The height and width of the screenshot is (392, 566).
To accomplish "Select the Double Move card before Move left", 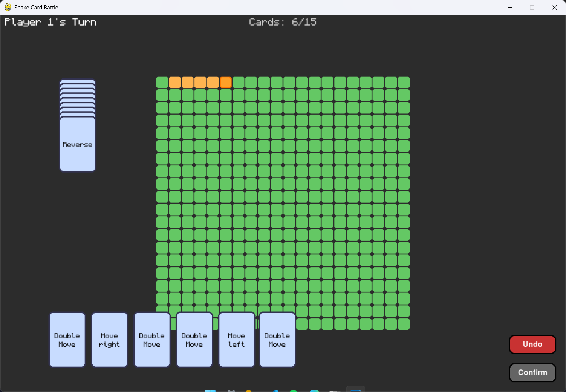I will pyautogui.click(x=194, y=340).
